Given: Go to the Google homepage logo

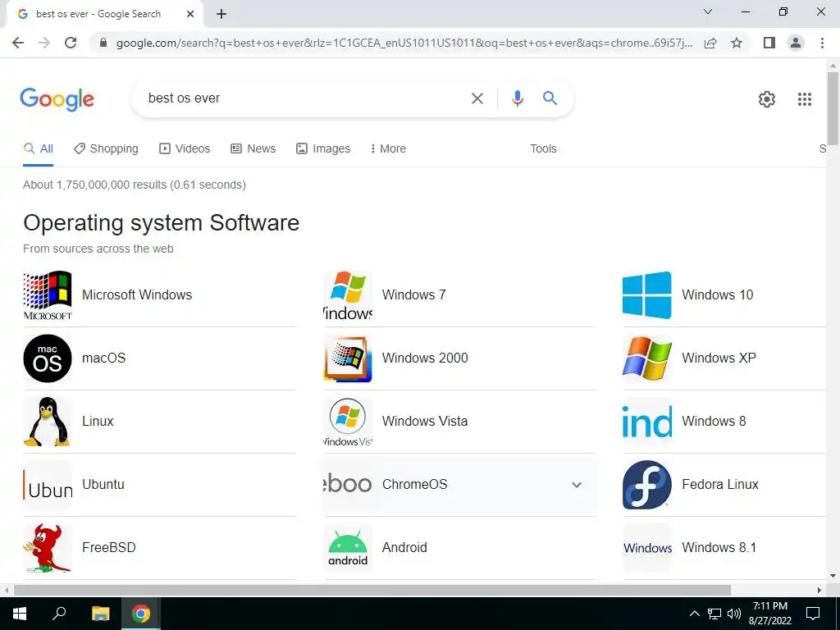Looking at the screenshot, I should (57, 99).
